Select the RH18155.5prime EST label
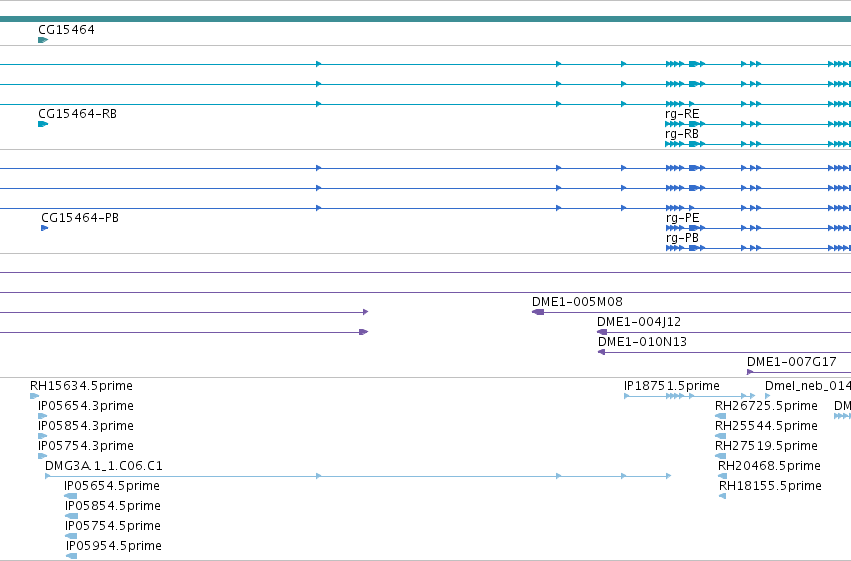Screen dimensions: 851x561 pos(771,486)
